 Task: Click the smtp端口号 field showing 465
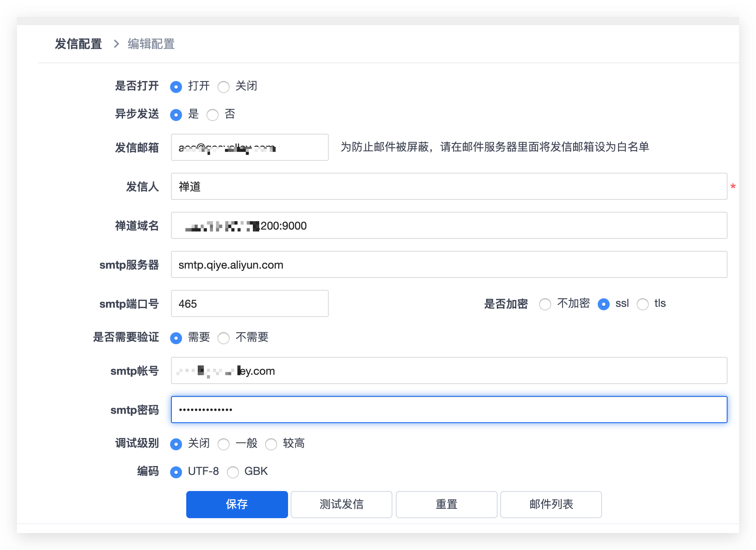(x=249, y=303)
